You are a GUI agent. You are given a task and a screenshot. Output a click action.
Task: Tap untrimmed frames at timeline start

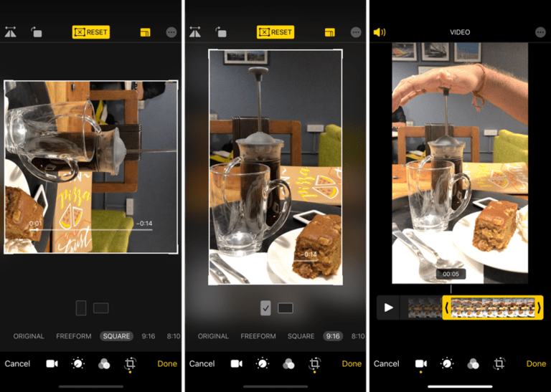(x=425, y=307)
